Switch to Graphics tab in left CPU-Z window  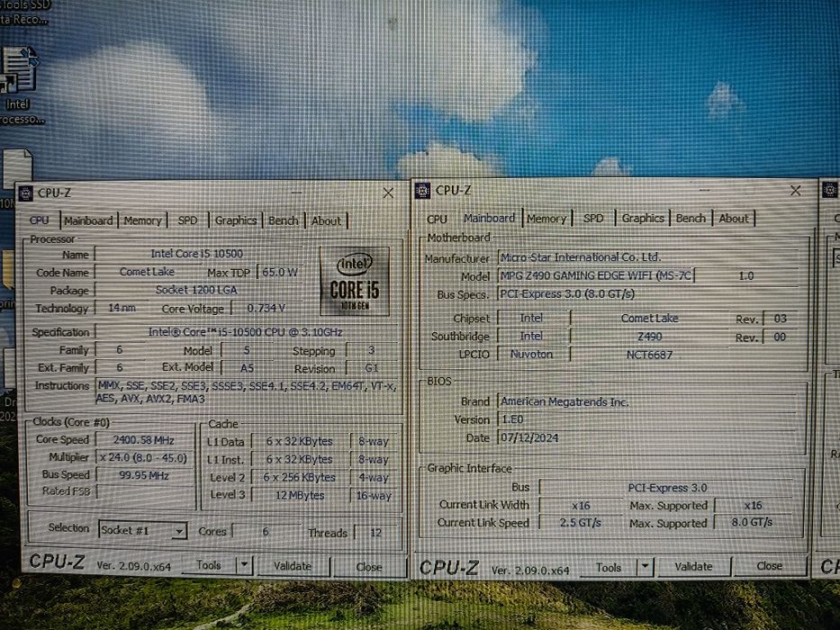tap(236, 220)
